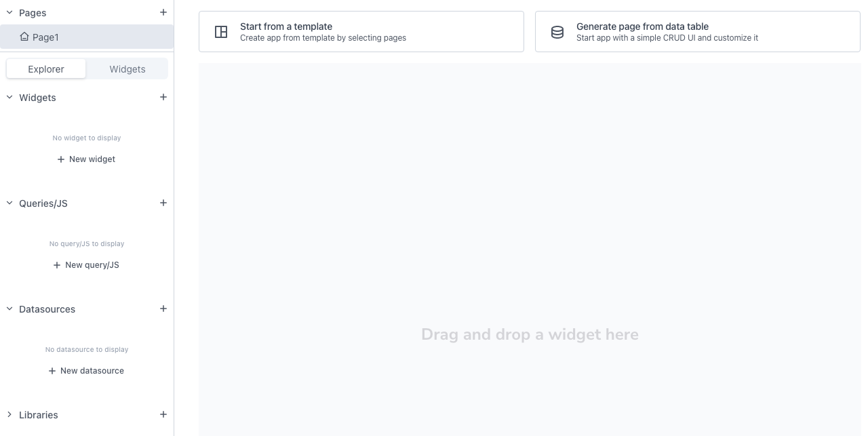Click the New query/JS button
The width and height of the screenshot is (868, 436).
(x=86, y=265)
